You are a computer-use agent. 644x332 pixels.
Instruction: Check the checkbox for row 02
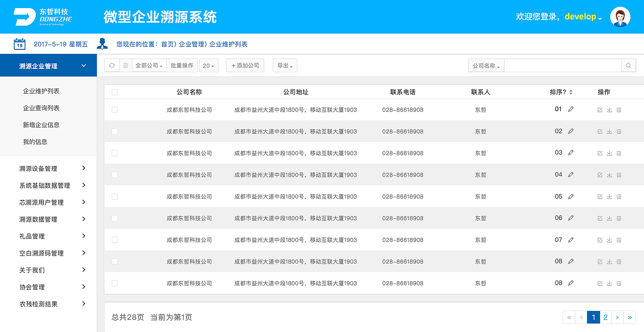click(115, 131)
